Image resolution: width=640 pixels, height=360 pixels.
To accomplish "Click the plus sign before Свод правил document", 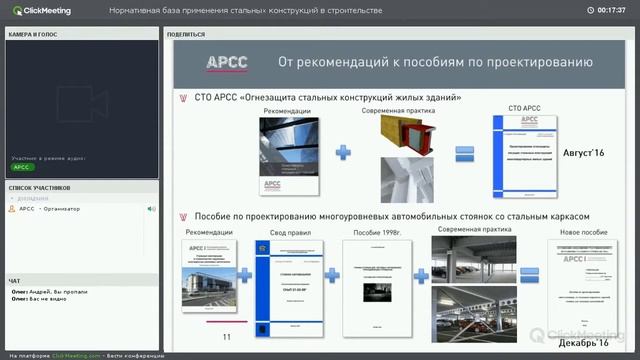I will [x=244, y=276].
